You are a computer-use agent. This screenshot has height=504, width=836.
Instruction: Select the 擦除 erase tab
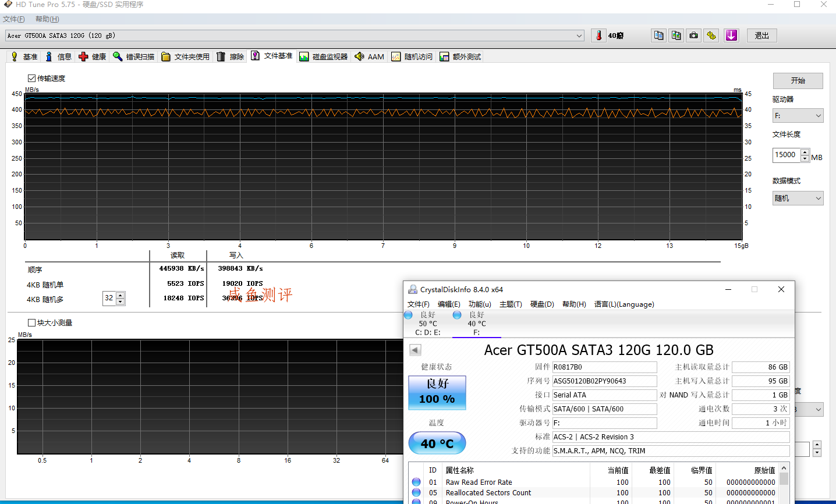click(231, 56)
